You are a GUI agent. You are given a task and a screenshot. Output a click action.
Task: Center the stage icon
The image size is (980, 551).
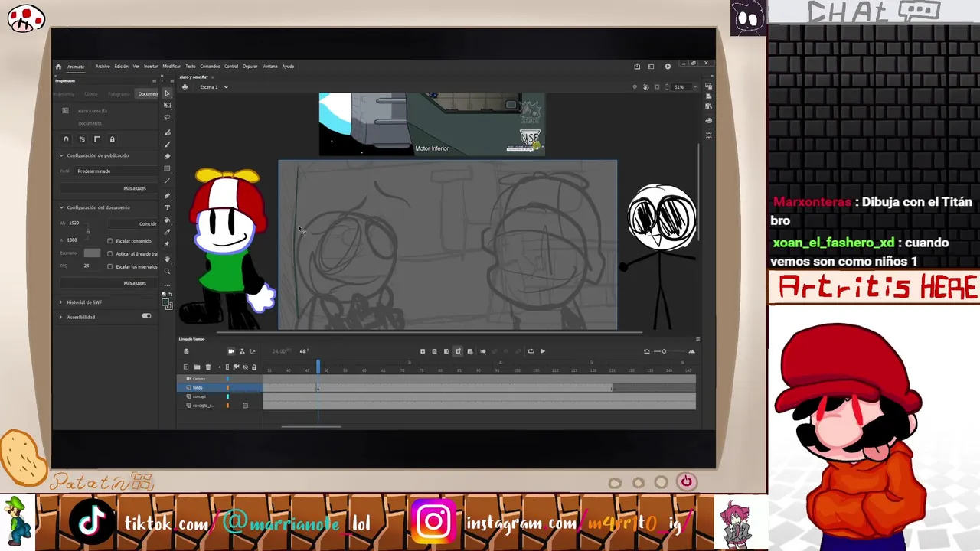[635, 87]
